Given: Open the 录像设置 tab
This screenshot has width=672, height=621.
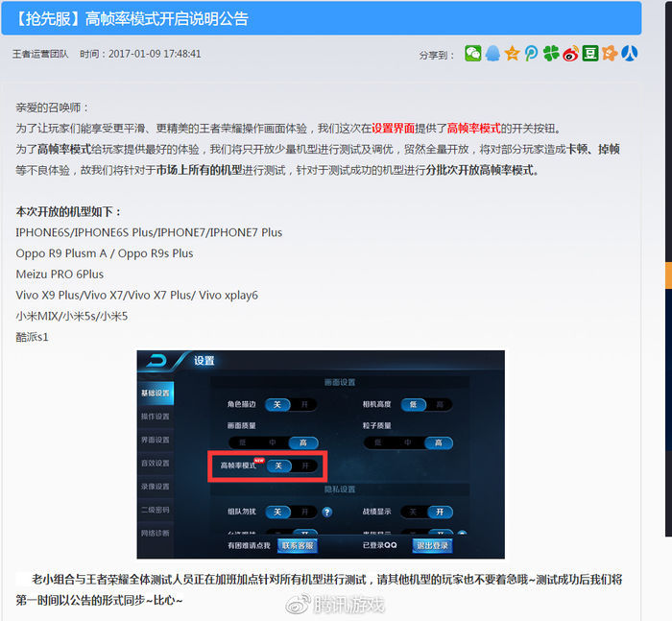Looking at the screenshot, I should [156, 487].
